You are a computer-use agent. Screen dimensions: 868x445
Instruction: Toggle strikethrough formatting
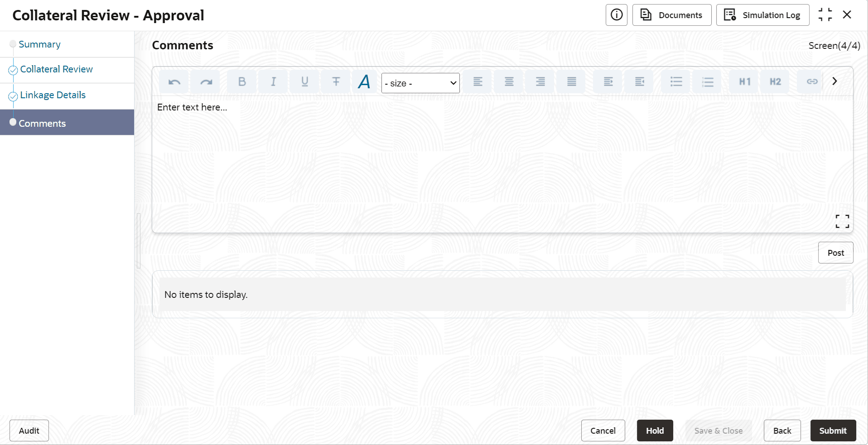point(336,82)
